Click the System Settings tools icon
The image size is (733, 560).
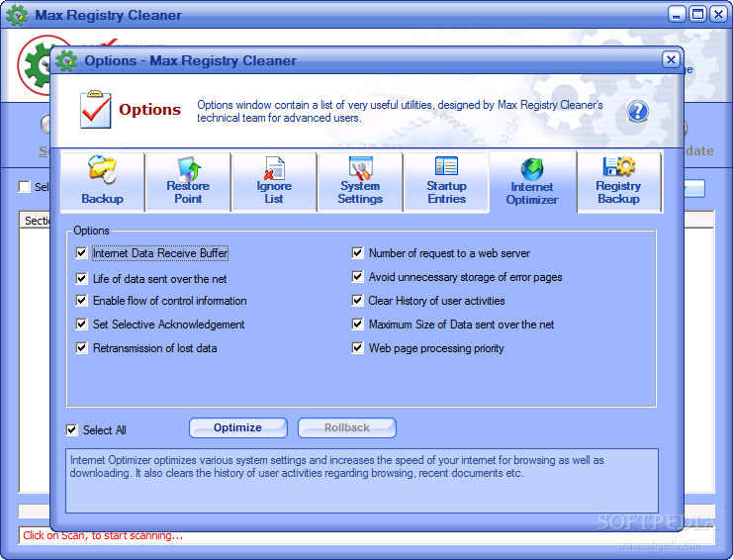[x=360, y=168]
